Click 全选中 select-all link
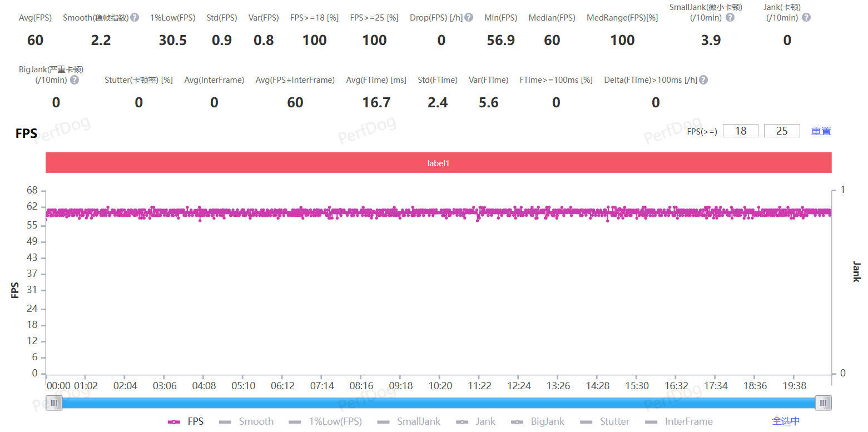Image resolution: width=868 pixels, height=432 pixels. 786,421
